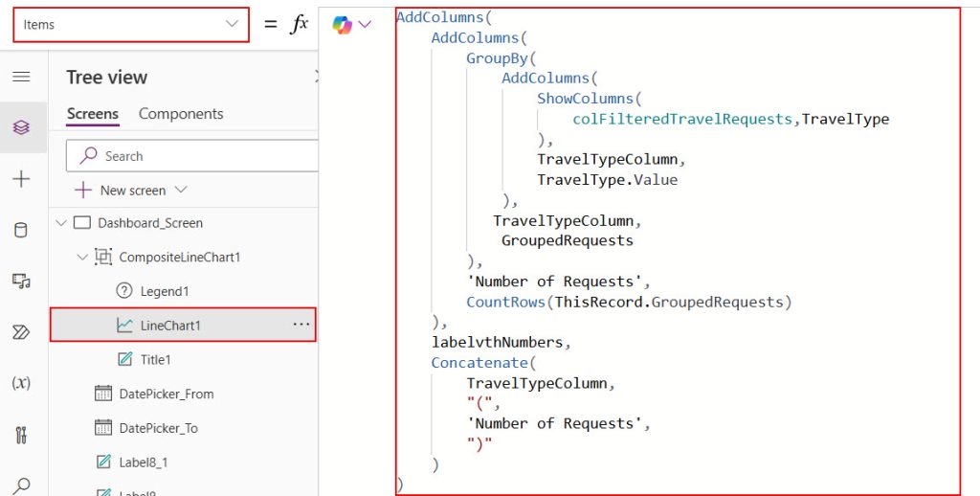Click the Insert plus icon in sidebar

pos(21,179)
